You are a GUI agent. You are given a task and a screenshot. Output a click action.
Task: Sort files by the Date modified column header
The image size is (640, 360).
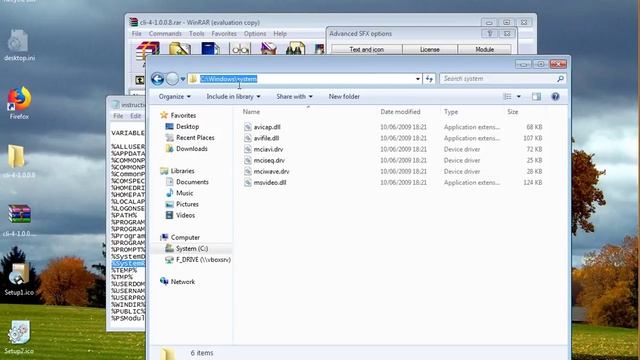click(x=400, y=112)
